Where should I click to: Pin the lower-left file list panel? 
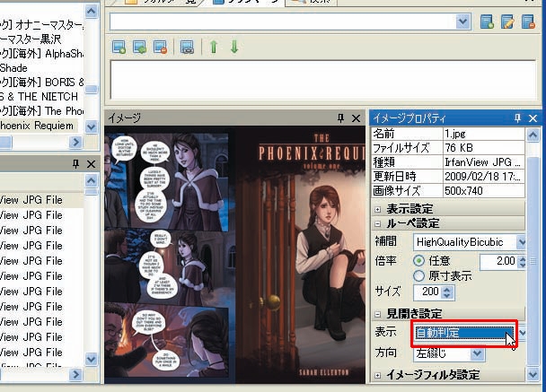coord(75,164)
